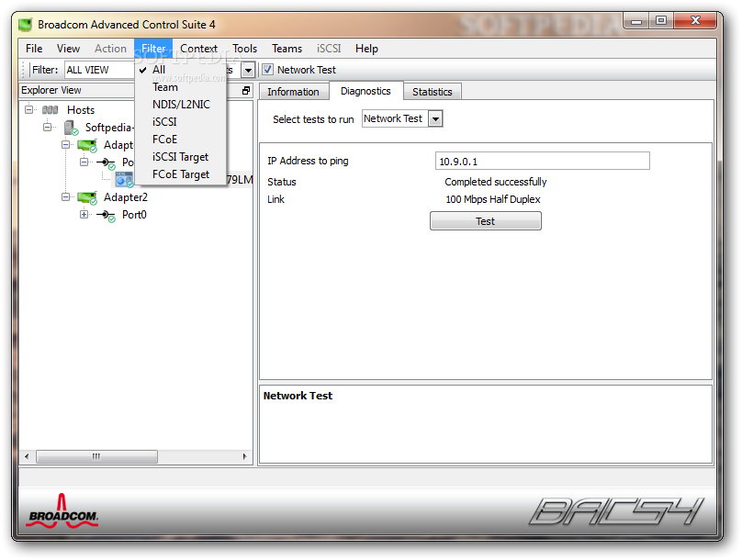Collapse the Adapter2 node

(x=66, y=197)
